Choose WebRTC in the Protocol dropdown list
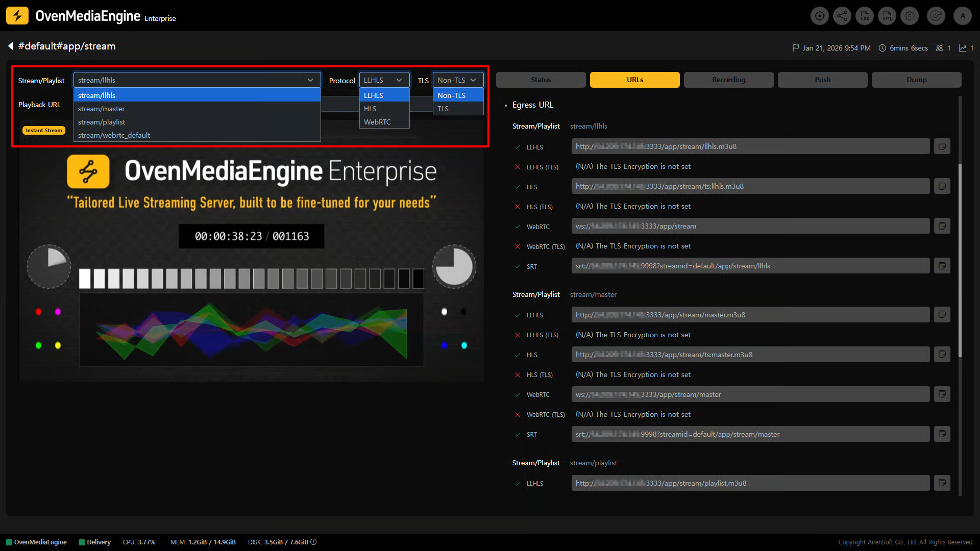This screenshot has width=980, height=551. click(377, 122)
